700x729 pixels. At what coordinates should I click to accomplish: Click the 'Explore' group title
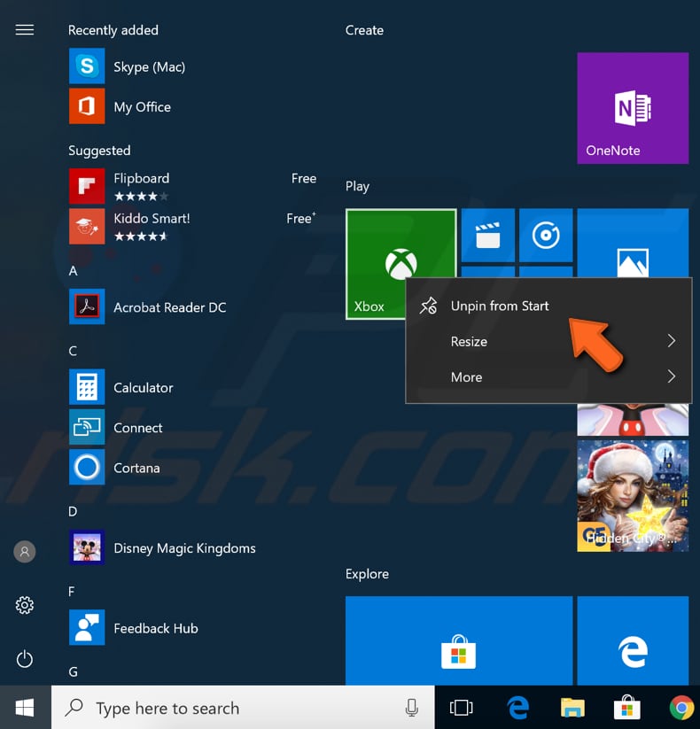pos(367,574)
